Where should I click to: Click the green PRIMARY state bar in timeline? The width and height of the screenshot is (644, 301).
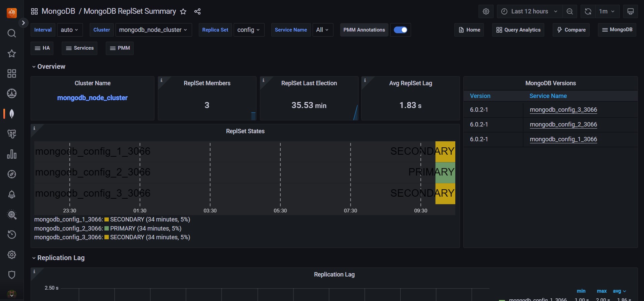445,172
